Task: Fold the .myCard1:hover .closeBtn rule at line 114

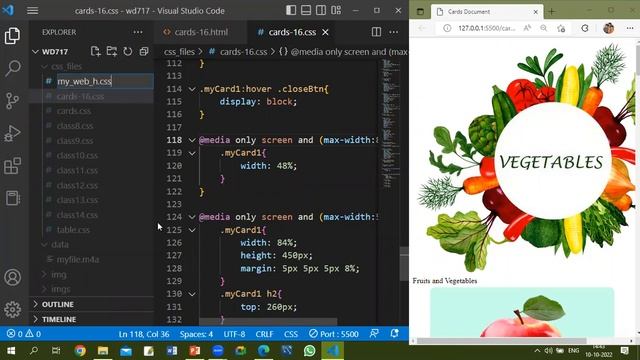Action: (192, 89)
